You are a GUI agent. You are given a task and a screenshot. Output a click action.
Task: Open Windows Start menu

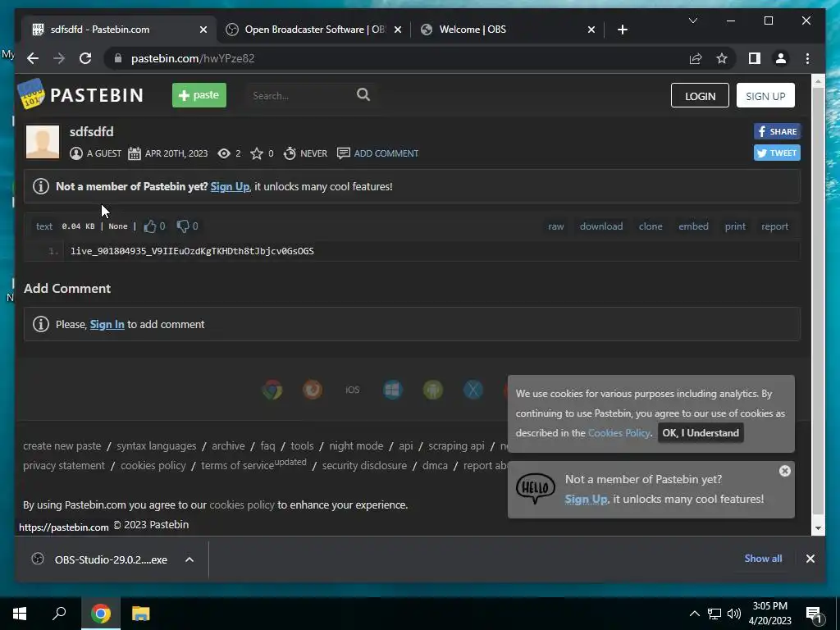pos(20,614)
